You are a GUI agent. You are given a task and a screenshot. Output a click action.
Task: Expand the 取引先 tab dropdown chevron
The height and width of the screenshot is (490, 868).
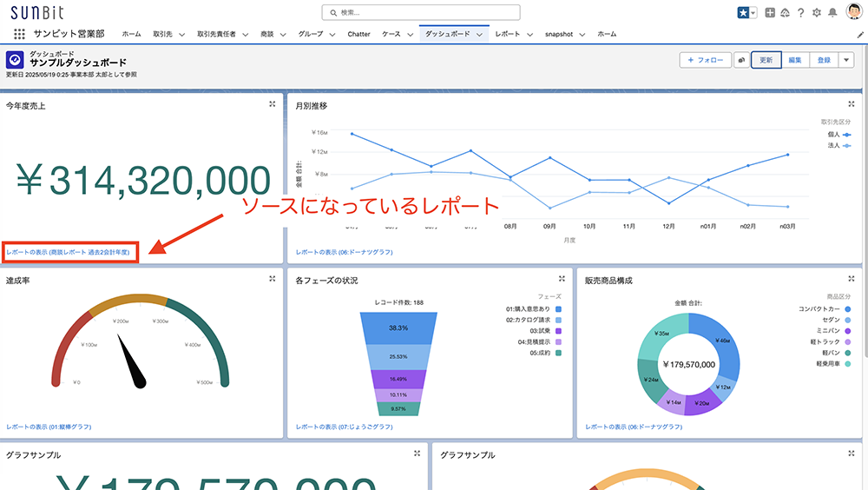[x=181, y=35]
